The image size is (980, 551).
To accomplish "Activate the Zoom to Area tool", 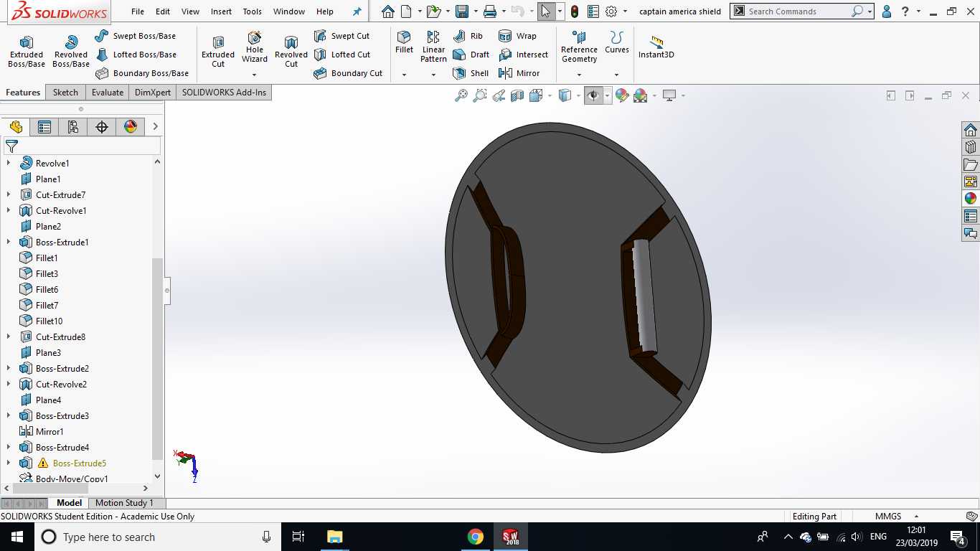I will (480, 95).
